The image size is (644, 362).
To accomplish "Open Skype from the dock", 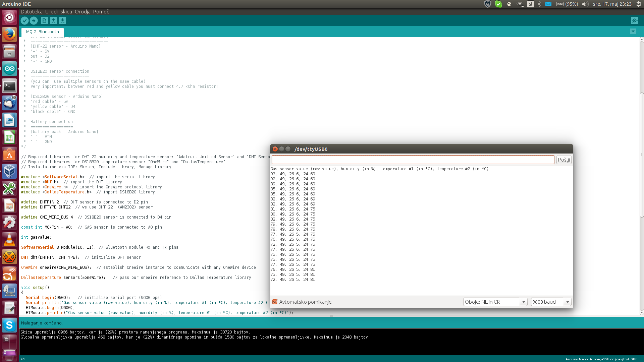I will pos(9,325).
